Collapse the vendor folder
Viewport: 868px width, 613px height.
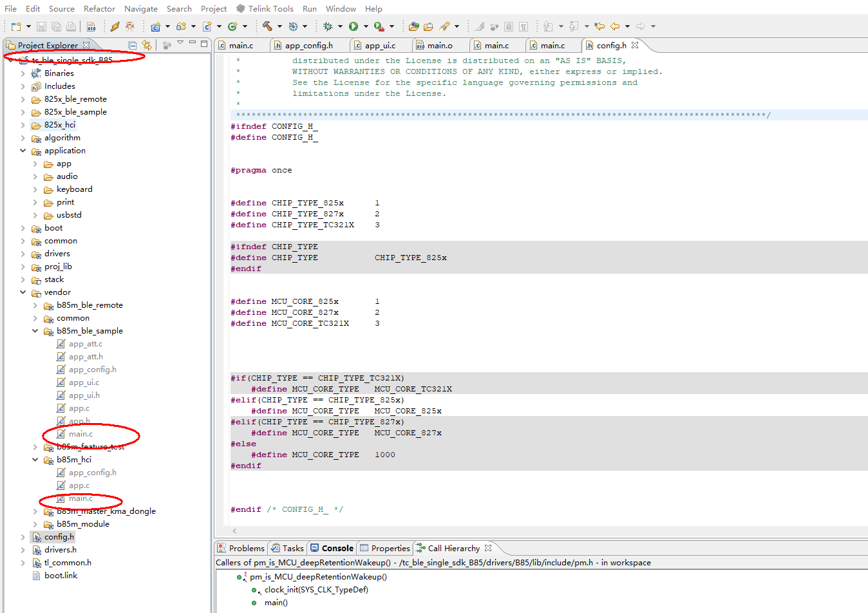pos(23,292)
